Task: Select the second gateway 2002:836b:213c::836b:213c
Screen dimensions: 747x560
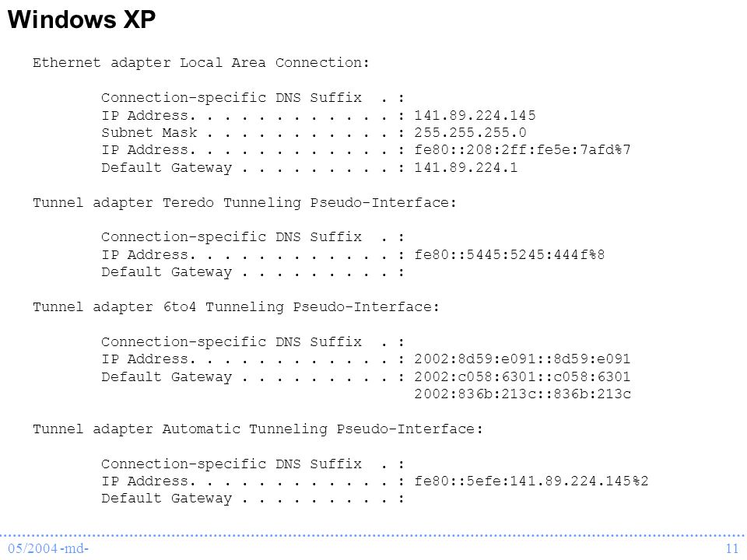Action: tap(522, 394)
